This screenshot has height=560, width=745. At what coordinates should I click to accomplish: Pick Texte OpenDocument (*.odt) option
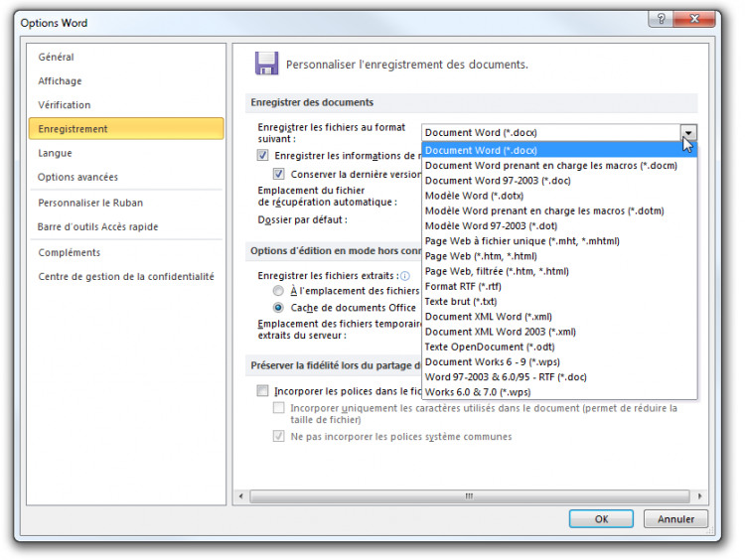point(559,347)
